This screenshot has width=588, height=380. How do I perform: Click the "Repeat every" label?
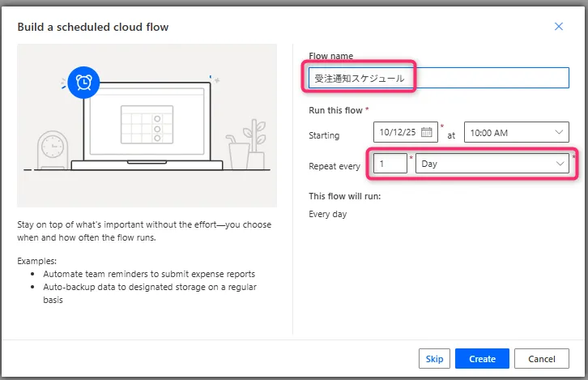tap(334, 166)
